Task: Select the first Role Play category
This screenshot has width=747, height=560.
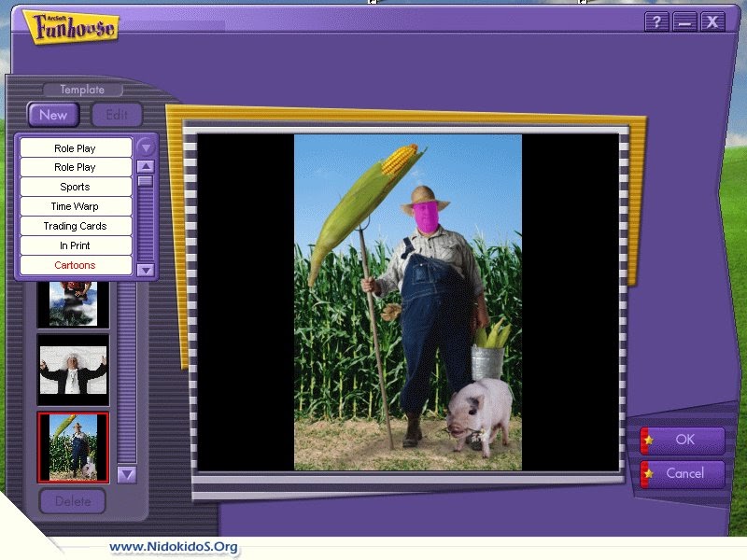Action: click(x=76, y=148)
